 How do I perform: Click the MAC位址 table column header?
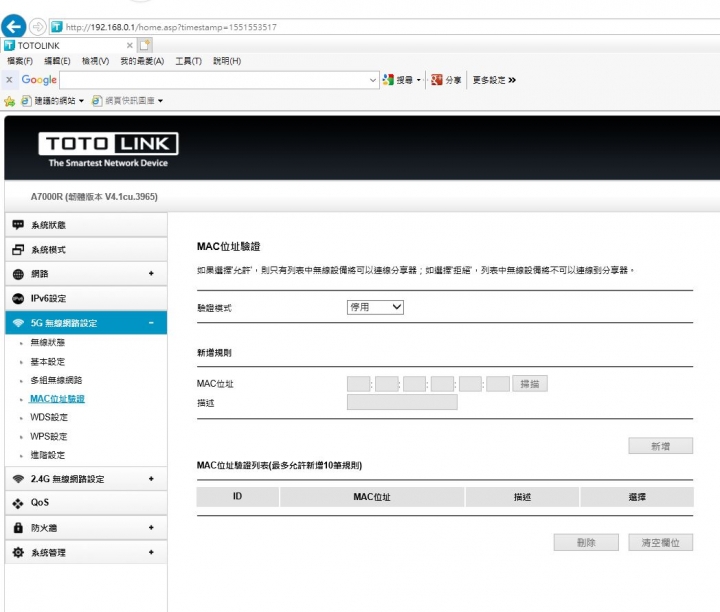372,497
